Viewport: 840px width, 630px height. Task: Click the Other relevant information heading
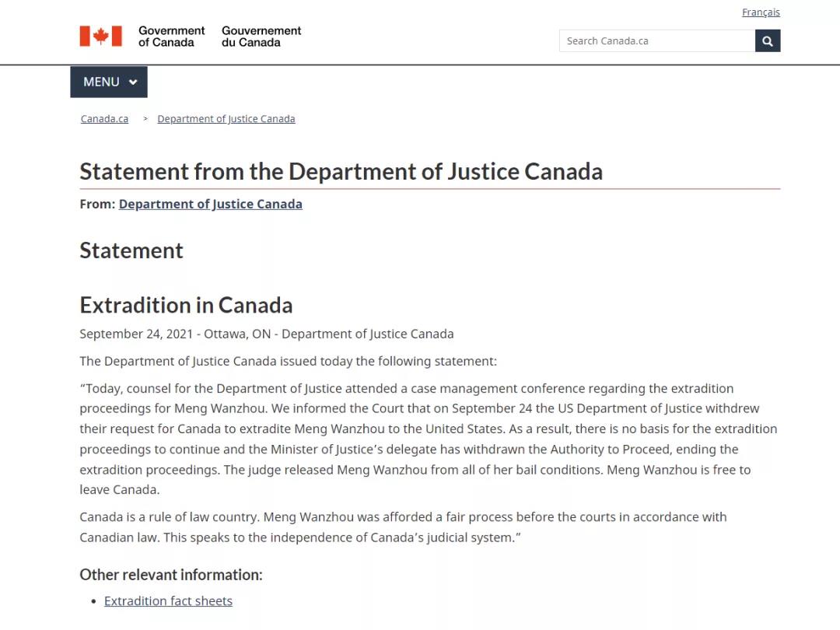point(171,575)
